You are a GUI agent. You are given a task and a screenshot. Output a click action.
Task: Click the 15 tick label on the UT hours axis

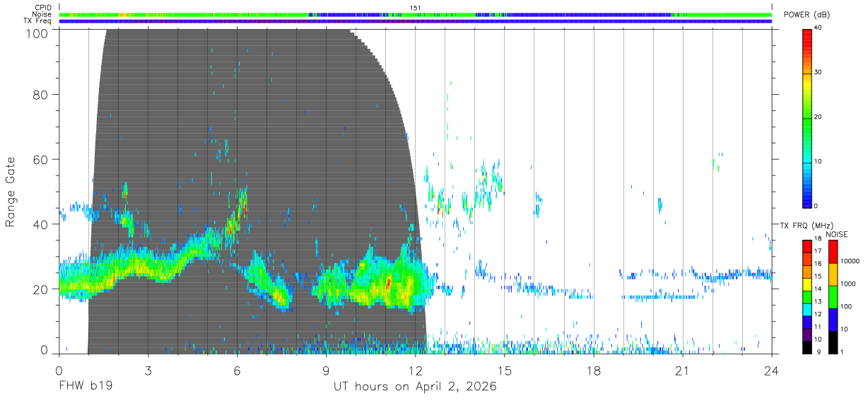(505, 371)
